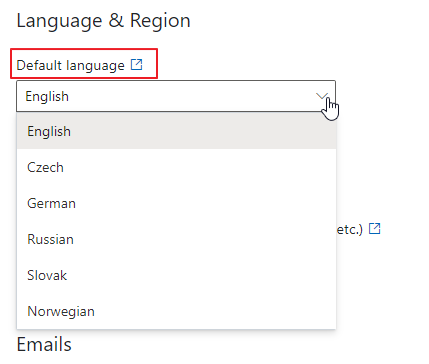Select the Norwegian language option
Image resolution: width=429 pixels, height=364 pixels.
[176, 311]
